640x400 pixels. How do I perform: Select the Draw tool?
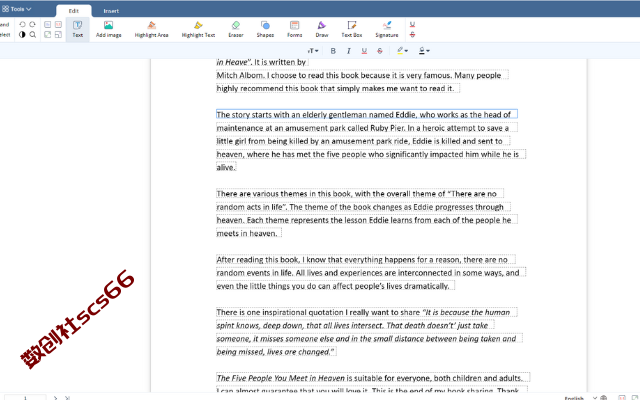pos(322,29)
